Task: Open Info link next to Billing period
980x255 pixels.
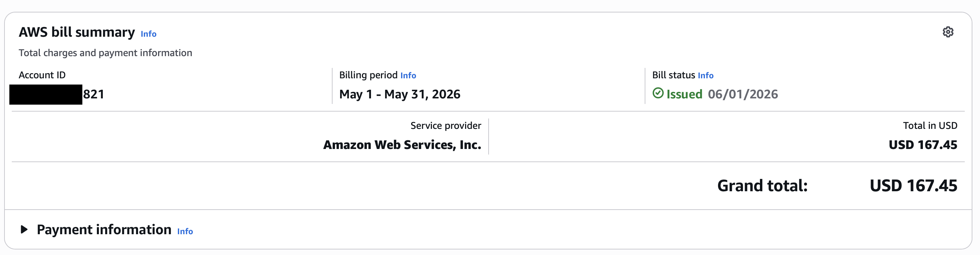Action: click(408, 76)
